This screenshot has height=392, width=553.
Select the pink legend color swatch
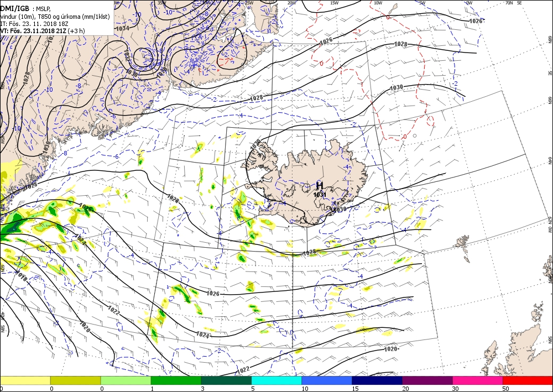[478, 380]
